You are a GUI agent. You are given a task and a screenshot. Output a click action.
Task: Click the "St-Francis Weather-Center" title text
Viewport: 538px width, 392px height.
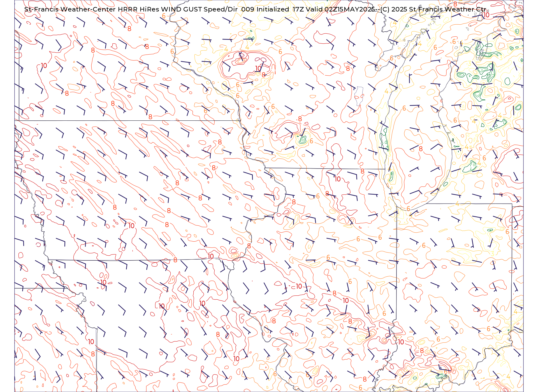(70, 9)
